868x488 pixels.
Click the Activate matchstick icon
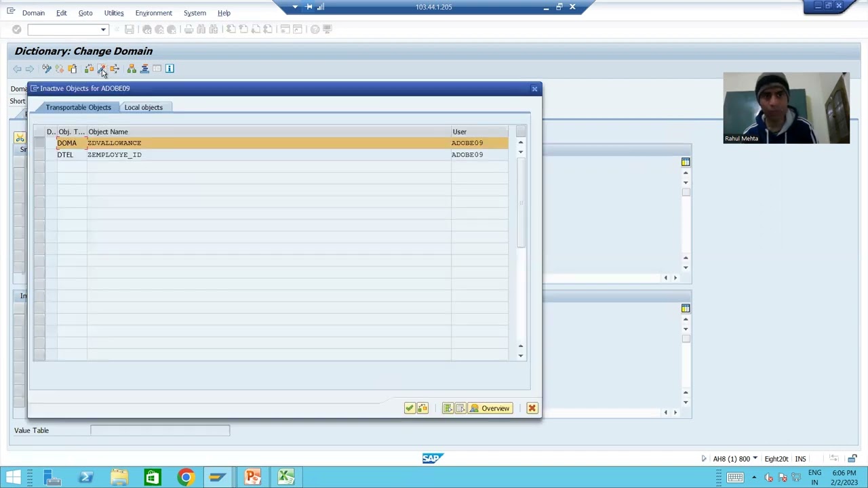[102, 68]
